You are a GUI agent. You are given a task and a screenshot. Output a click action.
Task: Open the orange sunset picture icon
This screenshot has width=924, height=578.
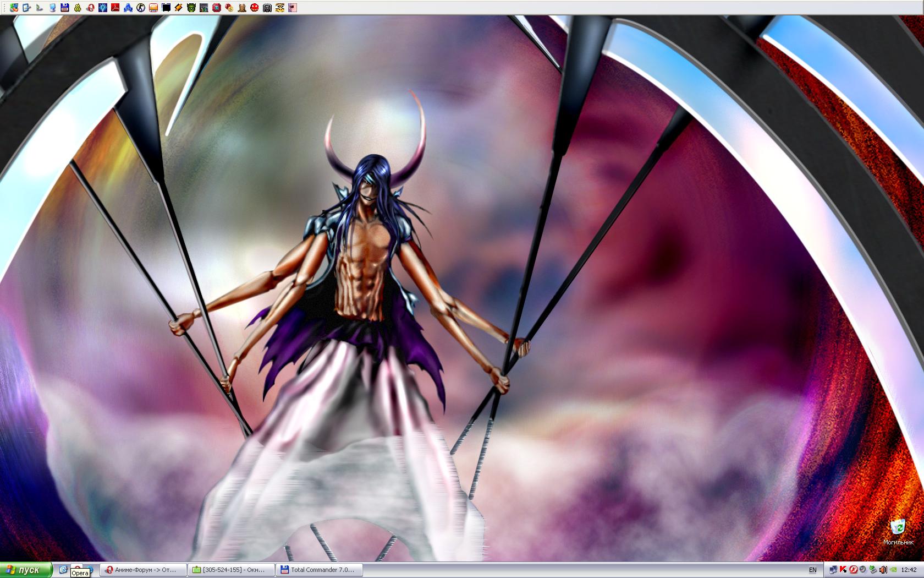(153, 8)
